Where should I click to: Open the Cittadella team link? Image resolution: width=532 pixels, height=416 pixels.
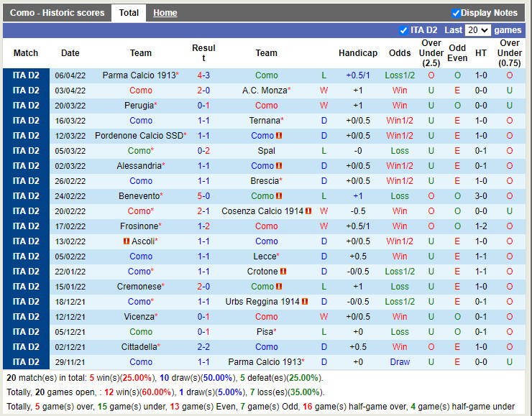[139, 347]
